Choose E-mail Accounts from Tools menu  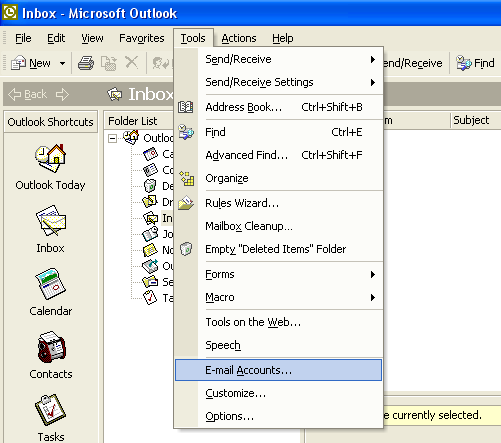(x=278, y=370)
